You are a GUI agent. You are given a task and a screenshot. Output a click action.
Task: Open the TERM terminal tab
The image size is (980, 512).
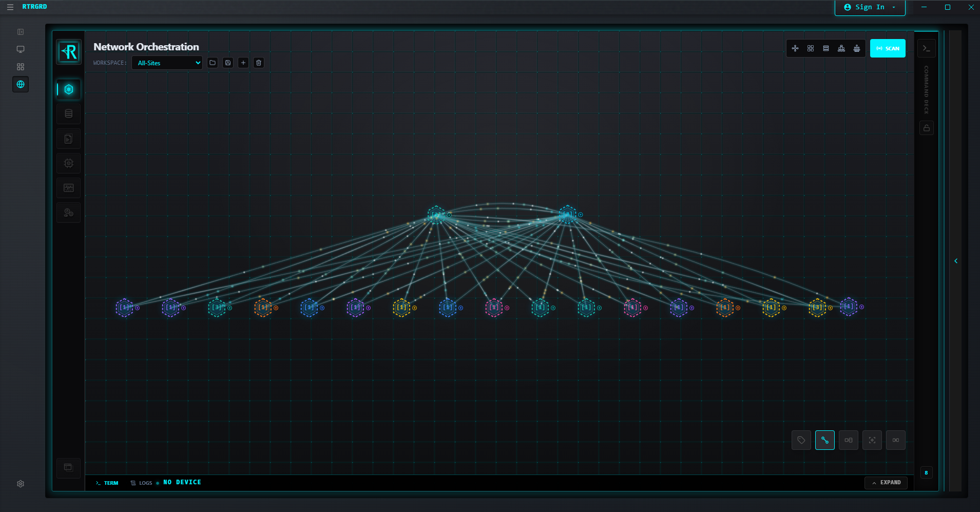[106, 483]
